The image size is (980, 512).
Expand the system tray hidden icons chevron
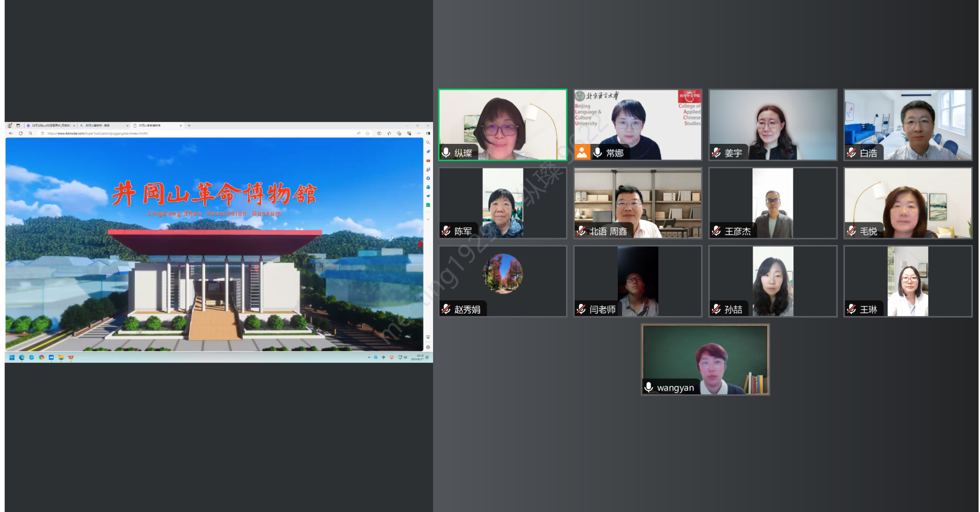click(x=368, y=358)
